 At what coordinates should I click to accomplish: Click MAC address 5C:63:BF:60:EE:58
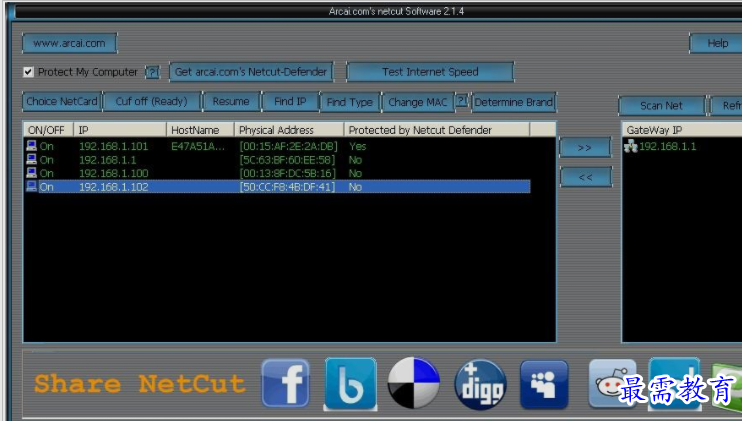[x=287, y=160]
